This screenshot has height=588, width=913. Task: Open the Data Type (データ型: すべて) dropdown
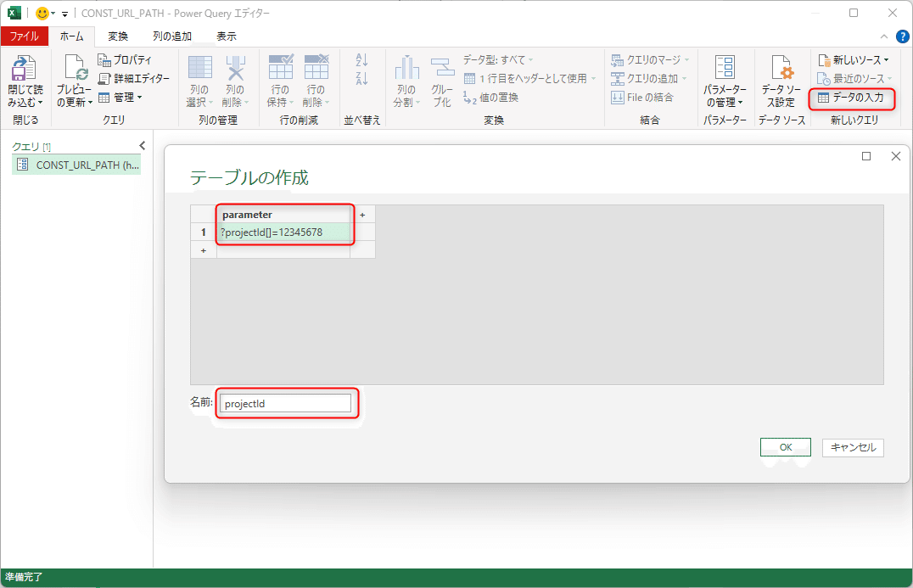pos(498,60)
